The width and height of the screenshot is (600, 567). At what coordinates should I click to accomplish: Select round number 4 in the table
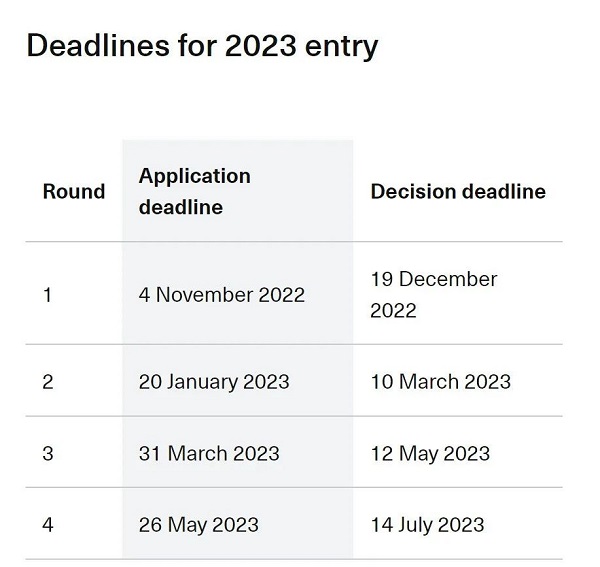[x=48, y=524]
